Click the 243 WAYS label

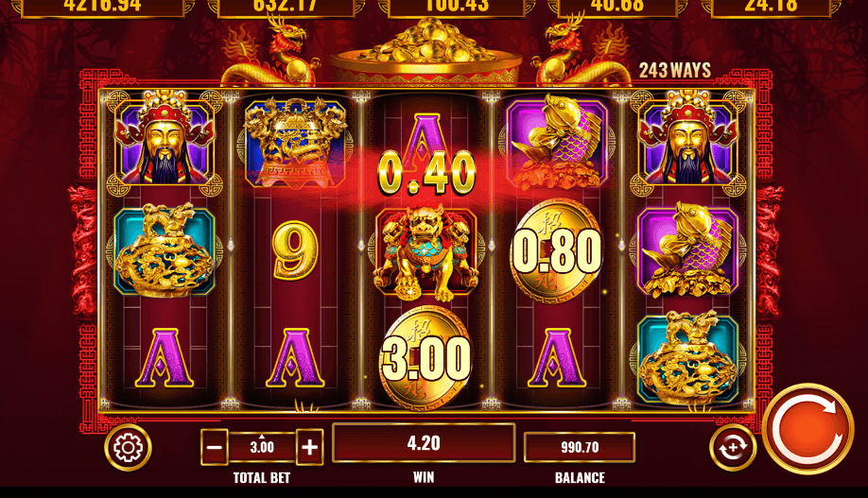(x=675, y=70)
